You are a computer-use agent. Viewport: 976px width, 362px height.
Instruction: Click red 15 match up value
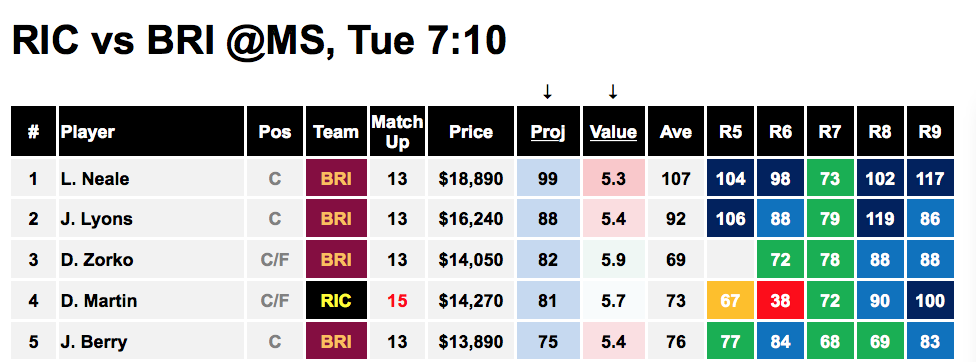coord(397,302)
